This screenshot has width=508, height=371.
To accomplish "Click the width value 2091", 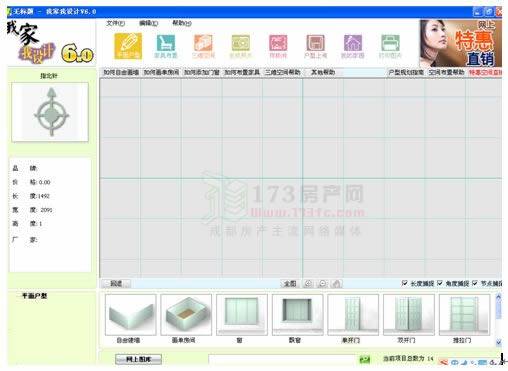I will click(46, 210).
